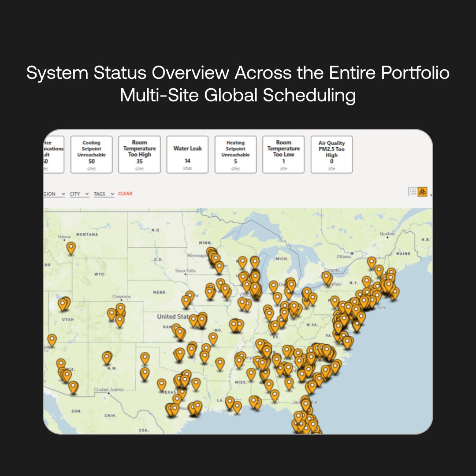
Task: Open the CITY filter dropdown
Action: [x=79, y=194]
